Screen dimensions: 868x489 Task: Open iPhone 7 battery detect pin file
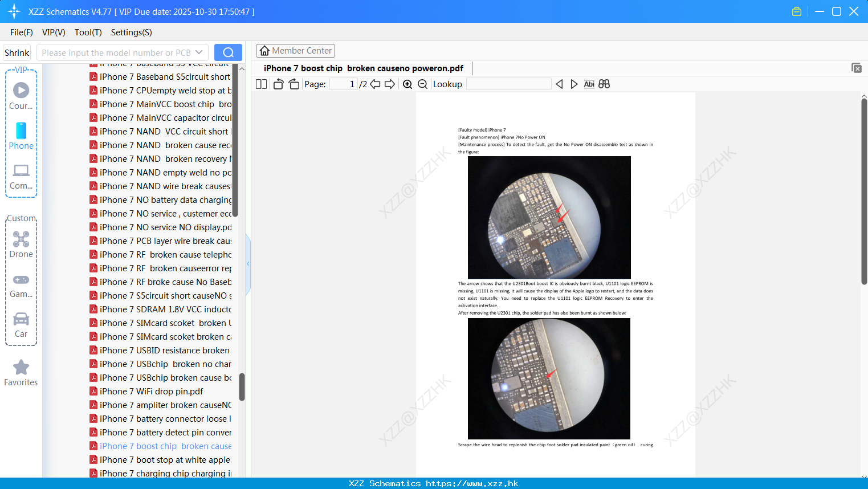pyautogui.click(x=160, y=433)
